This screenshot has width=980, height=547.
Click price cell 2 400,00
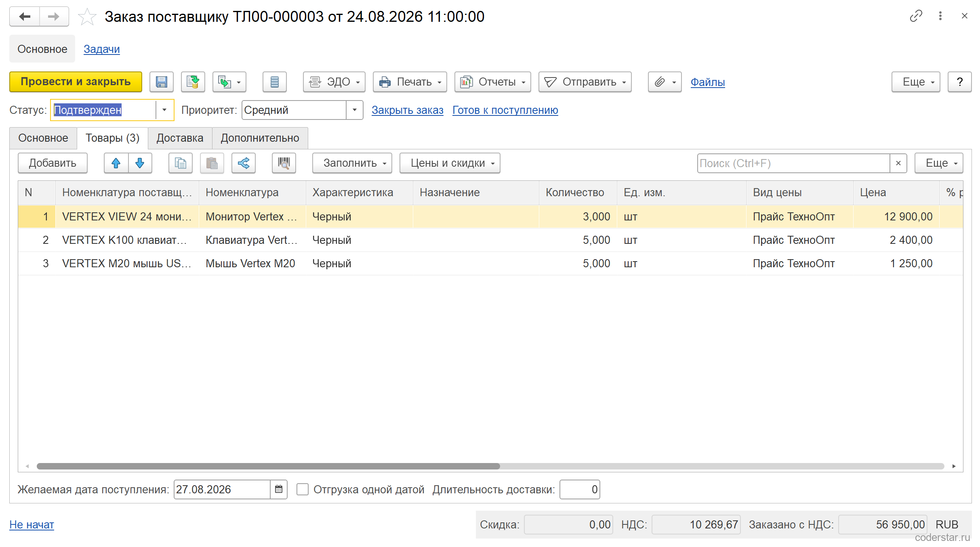coord(896,240)
